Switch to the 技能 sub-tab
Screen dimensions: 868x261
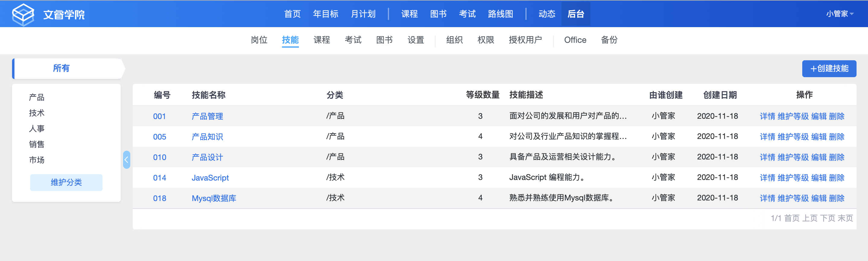pos(290,40)
